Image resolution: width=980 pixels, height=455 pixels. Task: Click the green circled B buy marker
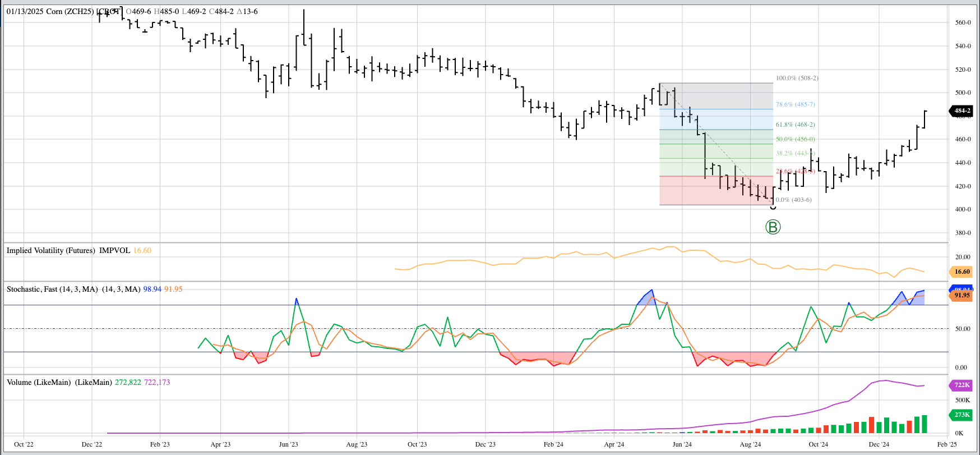tap(773, 227)
